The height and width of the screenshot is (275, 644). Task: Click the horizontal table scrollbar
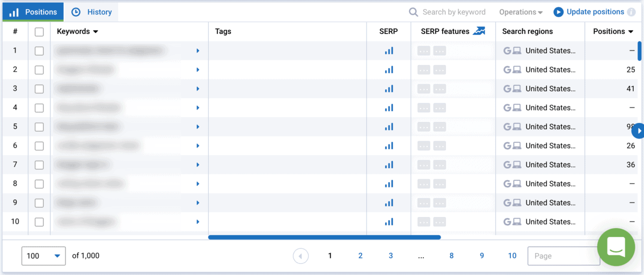click(x=324, y=237)
